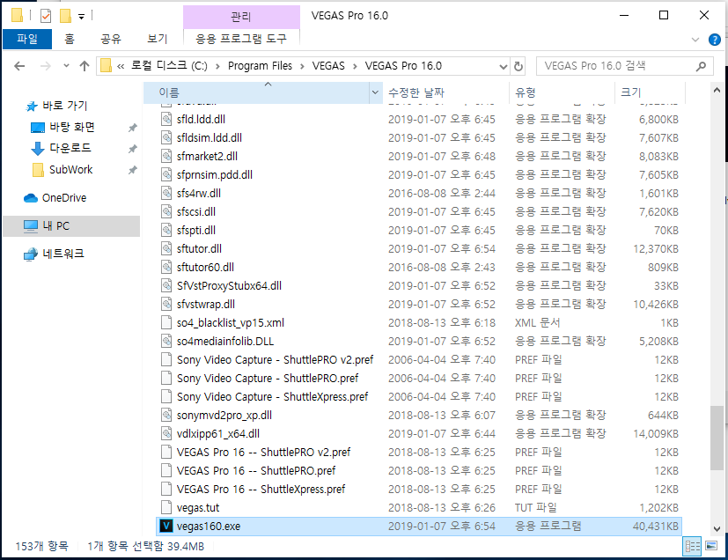Click the 바탕 화면 desktop icon
Screen dimensions: 728x560
click(x=37, y=127)
